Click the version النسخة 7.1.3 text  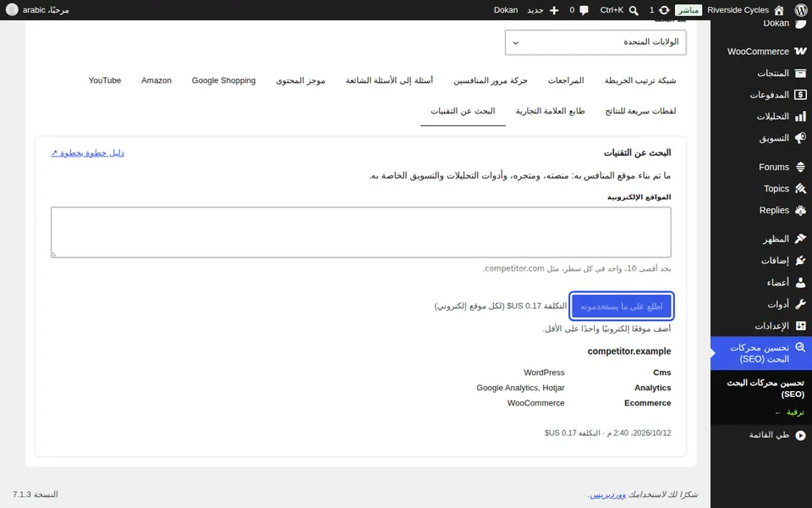point(36,494)
